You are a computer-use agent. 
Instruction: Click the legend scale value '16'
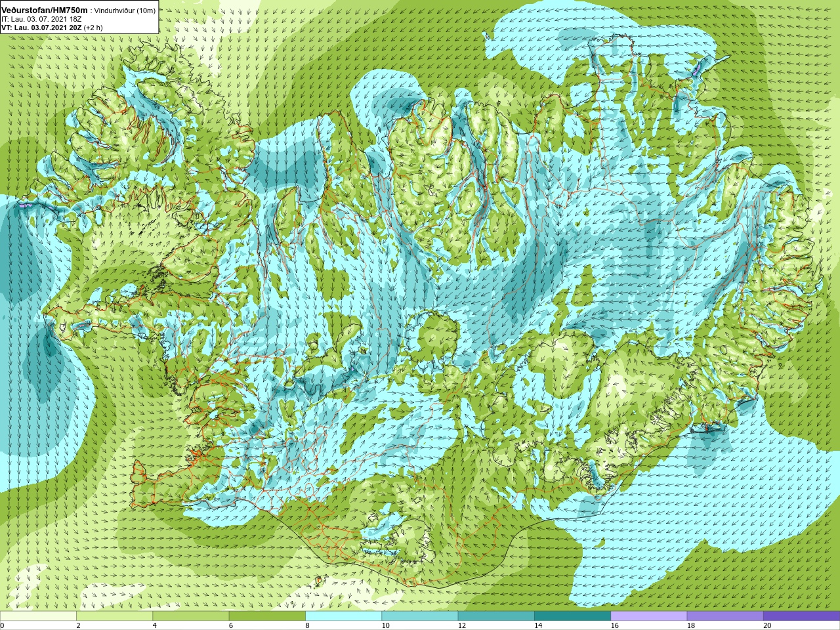pos(614,625)
